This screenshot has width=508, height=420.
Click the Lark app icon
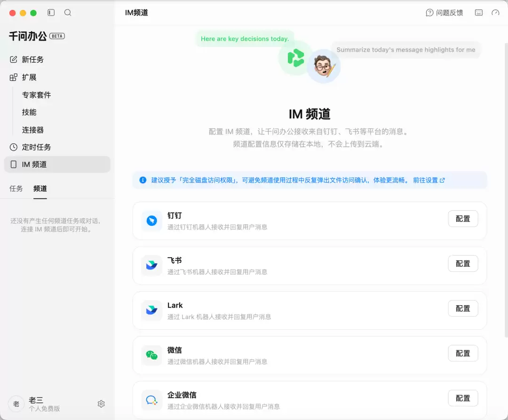pos(151,310)
